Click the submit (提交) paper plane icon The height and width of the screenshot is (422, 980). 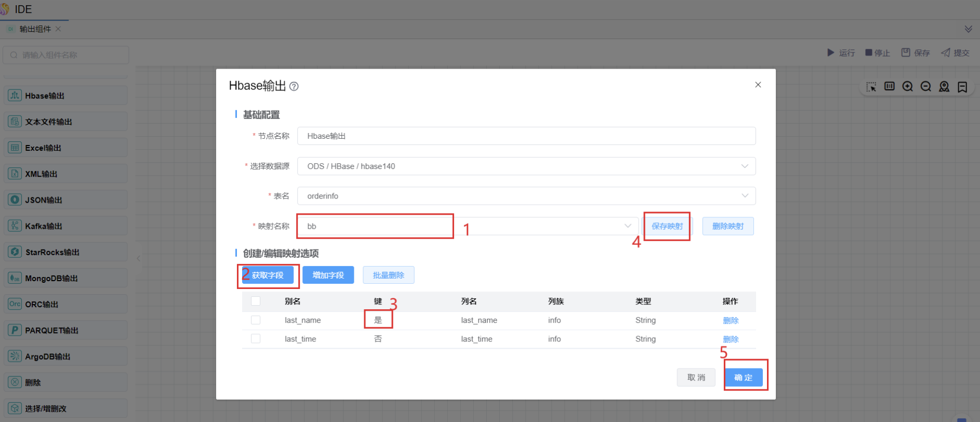pos(946,52)
